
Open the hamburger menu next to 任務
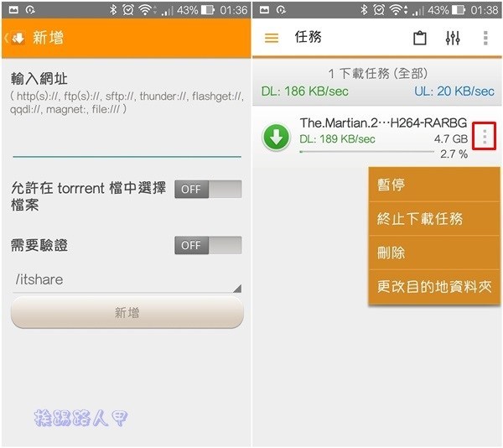[272, 38]
